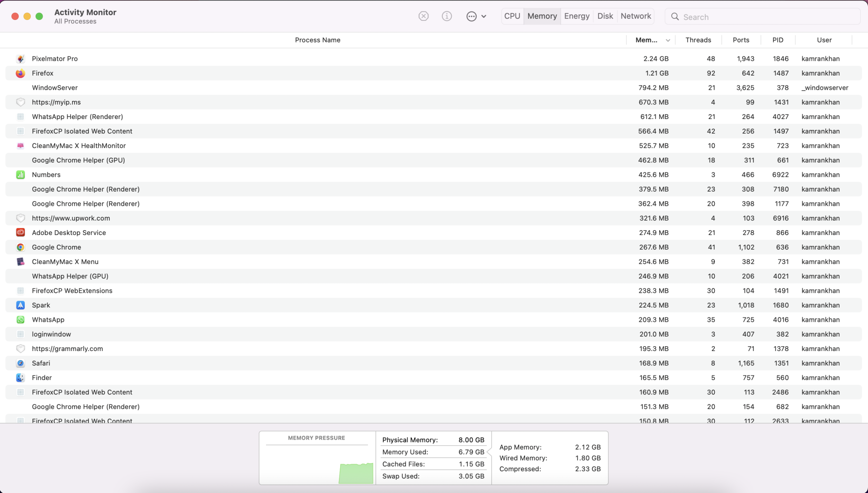The image size is (868, 493).
Task: Open the Network tab
Action: point(636,16)
